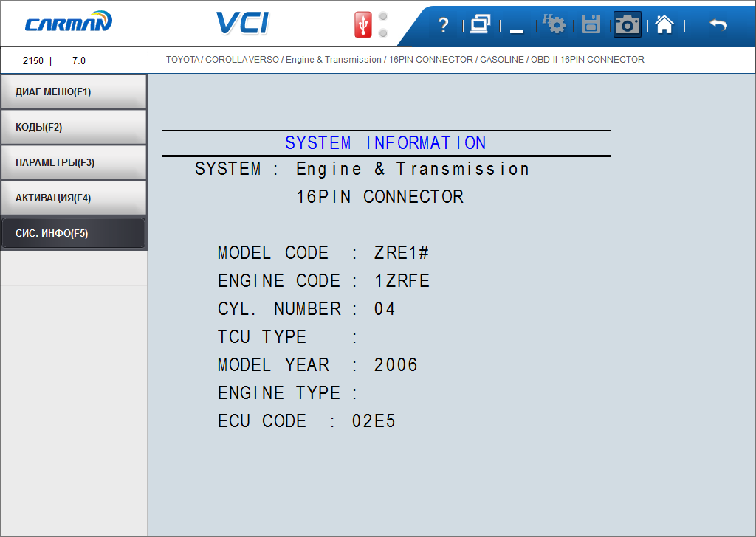Viewport: 756px width, 537px height.
Task: Open КОДЫ(F2) fault codes
Action: tap(74, 127)
